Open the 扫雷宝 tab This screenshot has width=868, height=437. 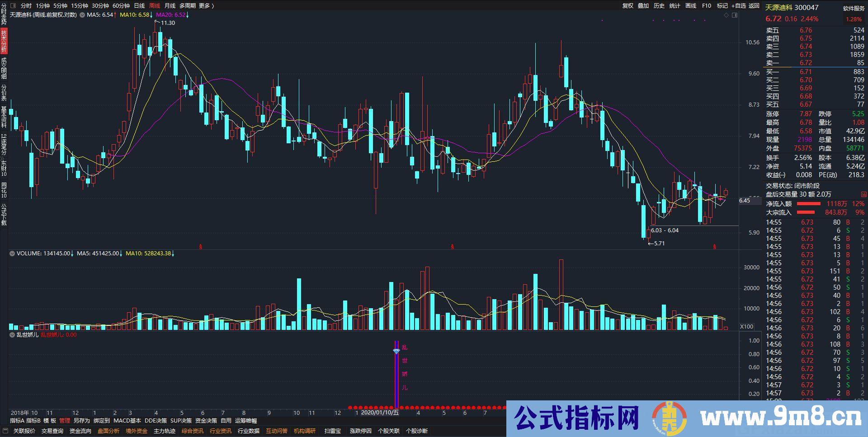click(x=333, y=431)
